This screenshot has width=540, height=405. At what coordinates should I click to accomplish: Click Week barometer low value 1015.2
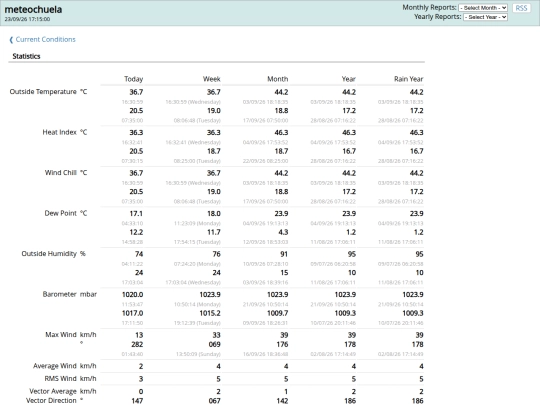pyautogui.click(x=210, y=313)
